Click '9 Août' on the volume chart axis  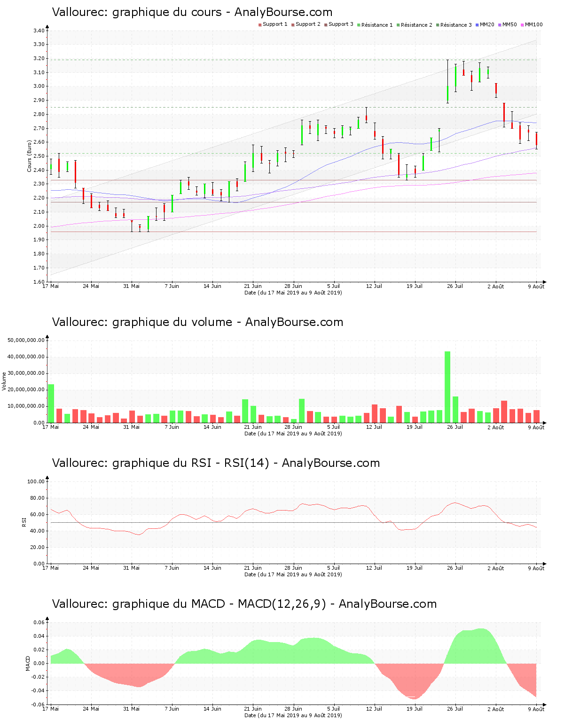(x=536, y=427)
